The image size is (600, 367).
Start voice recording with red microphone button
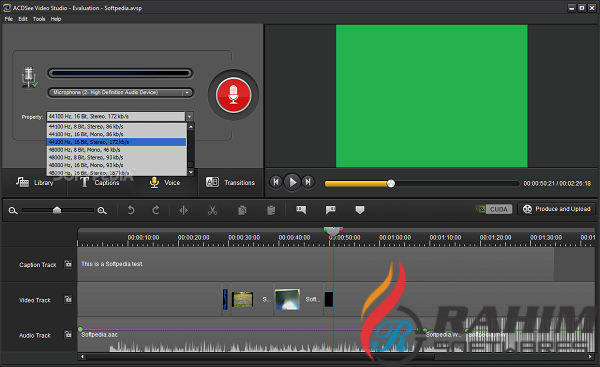pyautogui.click(x=233, y=95)
